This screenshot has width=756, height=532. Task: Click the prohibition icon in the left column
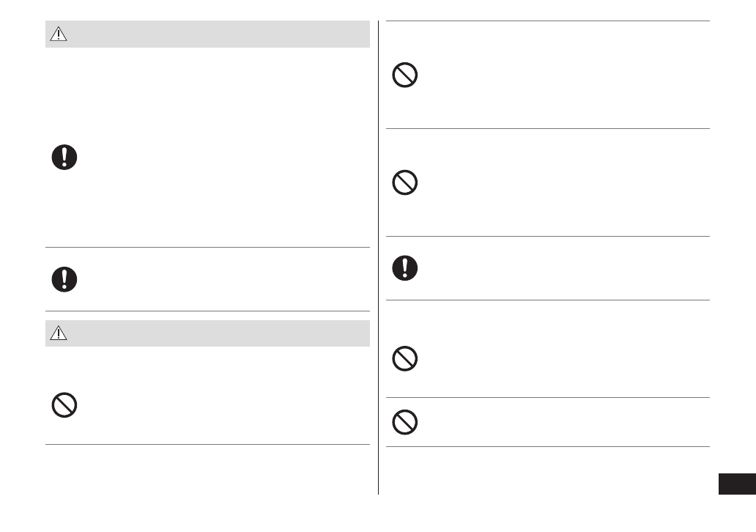pos(65,405)
